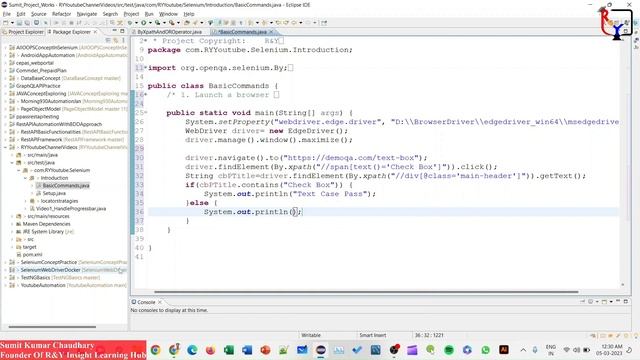The height and width of the screenshot is (360, 640).
Task: Minimize the Console view
Action: click(618, 302)
